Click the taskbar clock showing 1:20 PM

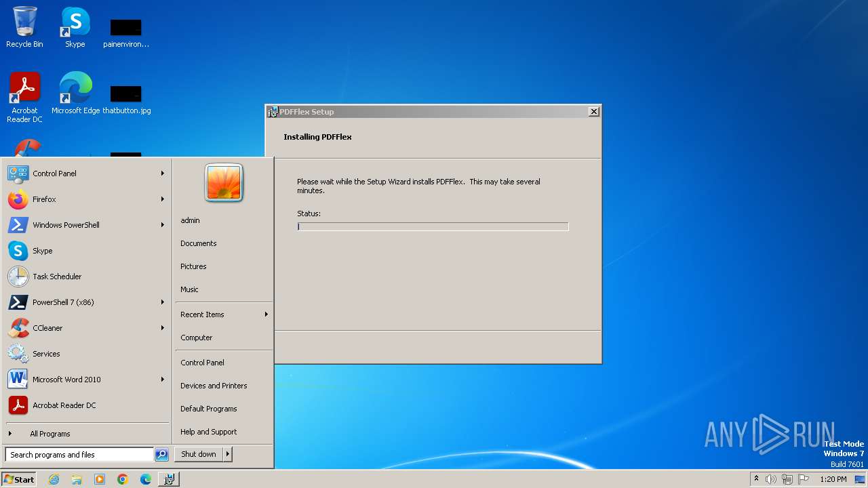click(833, 479)
